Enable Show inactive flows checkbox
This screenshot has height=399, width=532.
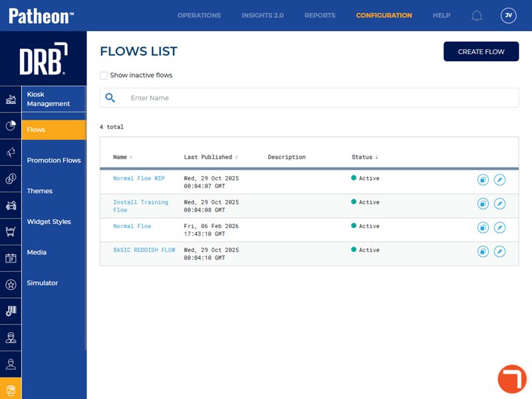(104, 76)
